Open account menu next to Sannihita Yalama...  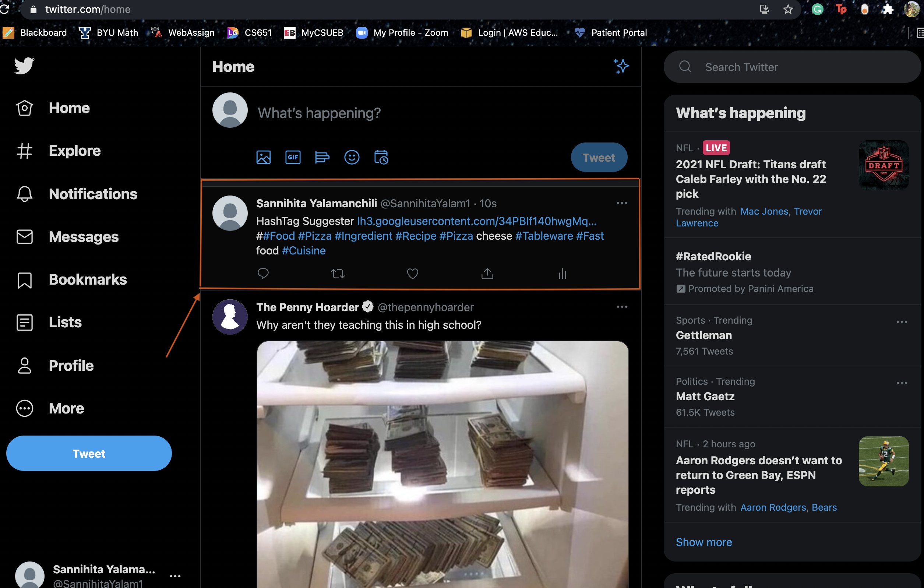coord(175,576)
